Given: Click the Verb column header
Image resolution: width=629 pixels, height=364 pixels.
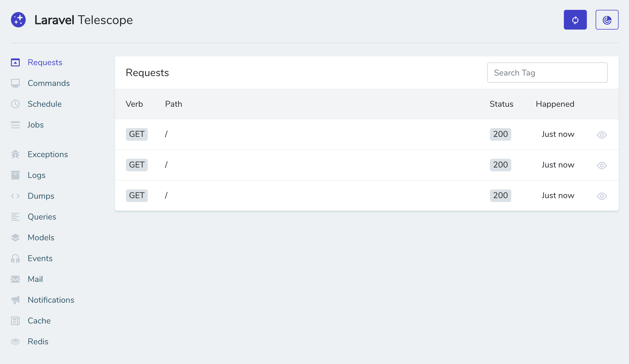Looking at the screenshot, I should click(134, 103).
